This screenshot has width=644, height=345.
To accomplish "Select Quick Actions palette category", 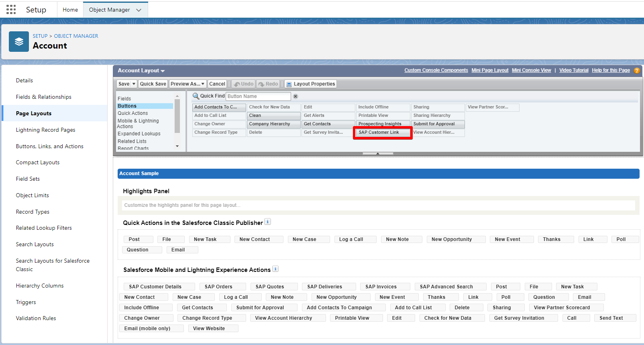I will point(133,113).
